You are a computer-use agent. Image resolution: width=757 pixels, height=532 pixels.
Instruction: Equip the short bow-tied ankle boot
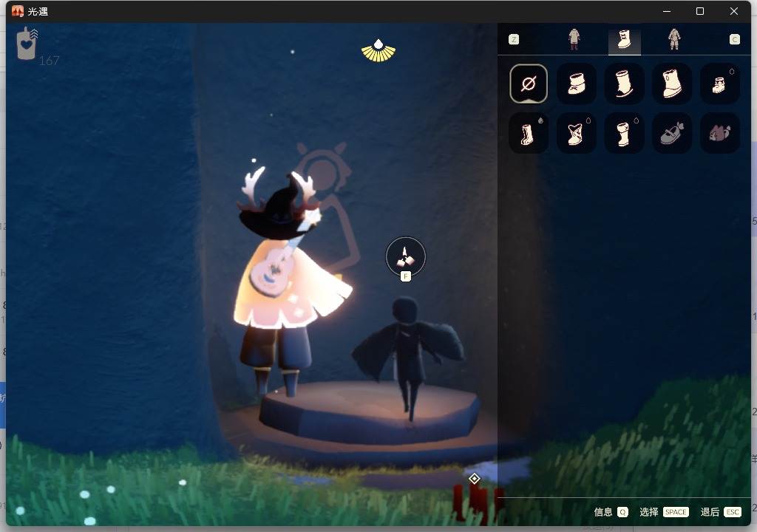[x=576, y=83]
